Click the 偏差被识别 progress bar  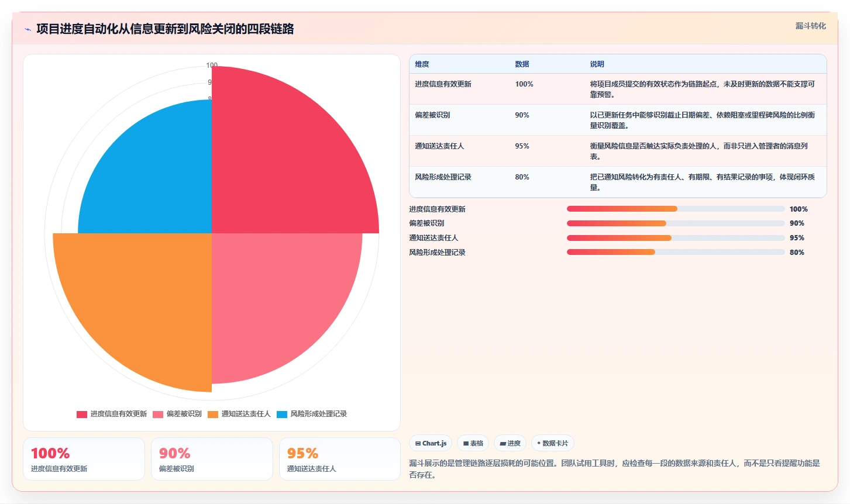pos(676,223)
